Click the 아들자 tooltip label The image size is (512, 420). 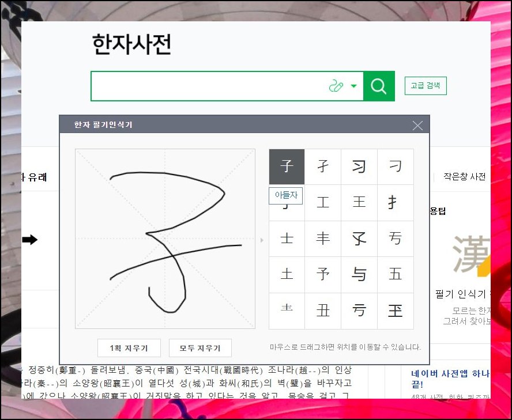click(x=286, y=195)
